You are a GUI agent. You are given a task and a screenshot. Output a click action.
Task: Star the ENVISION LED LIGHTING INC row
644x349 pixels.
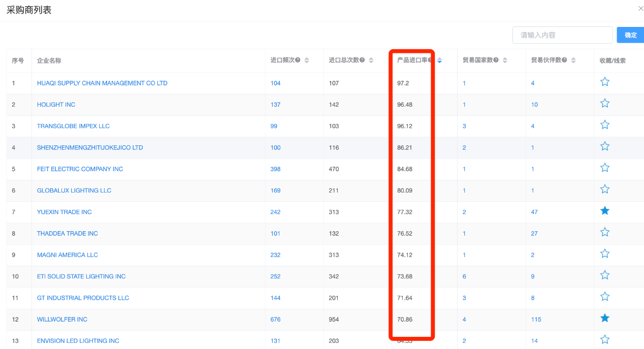pyautogui.click(x=604, y=339)
